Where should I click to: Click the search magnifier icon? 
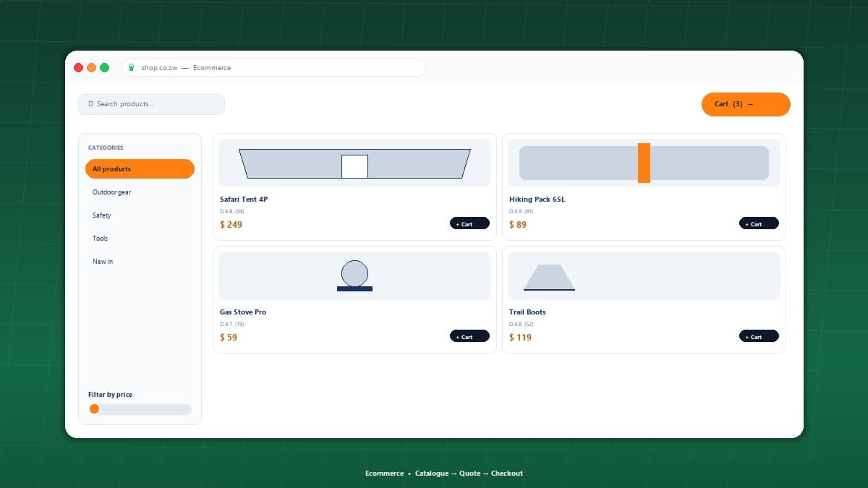click(90, 104)
